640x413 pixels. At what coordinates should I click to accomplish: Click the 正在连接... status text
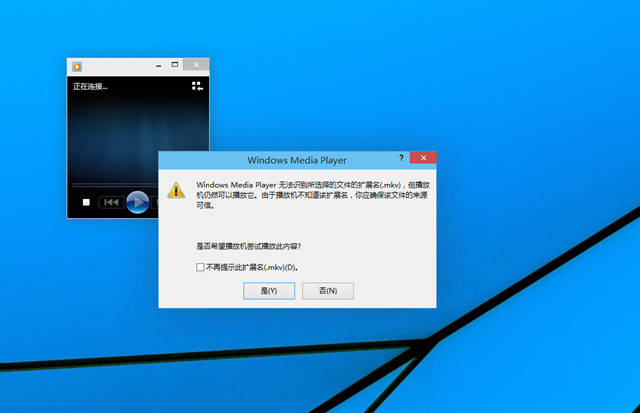point(90,87)
